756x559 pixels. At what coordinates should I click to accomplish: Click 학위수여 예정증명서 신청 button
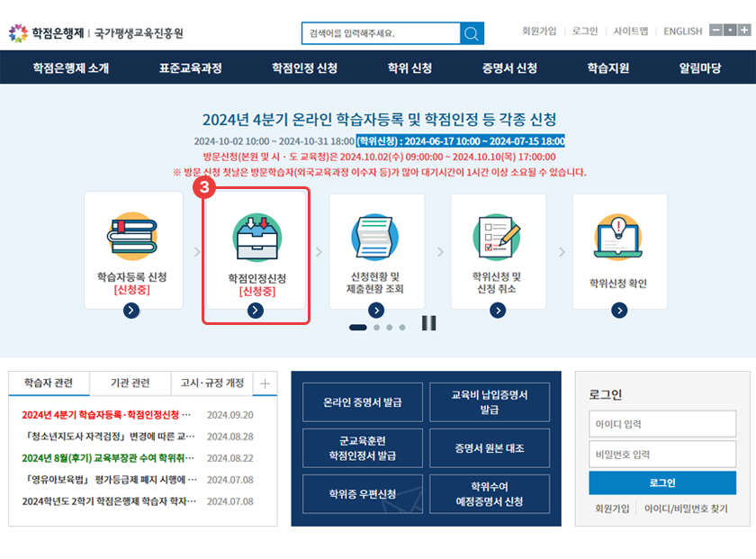point(490,494)
